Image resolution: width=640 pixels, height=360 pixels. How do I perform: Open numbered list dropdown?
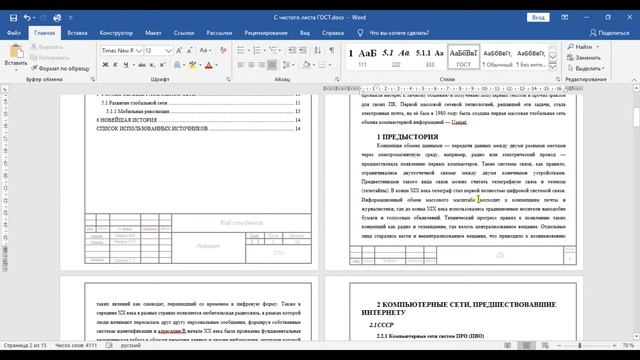(264, 50)
